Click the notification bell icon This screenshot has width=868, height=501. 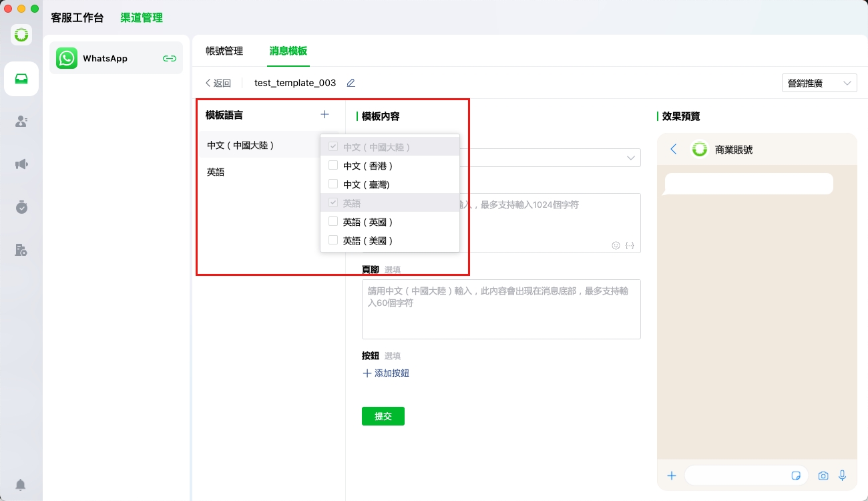[21, 484]
